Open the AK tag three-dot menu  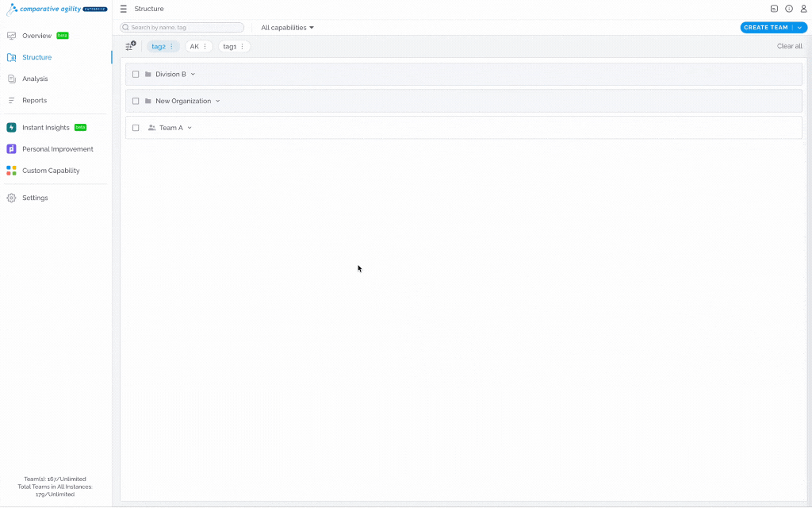(x=205, y=47)
